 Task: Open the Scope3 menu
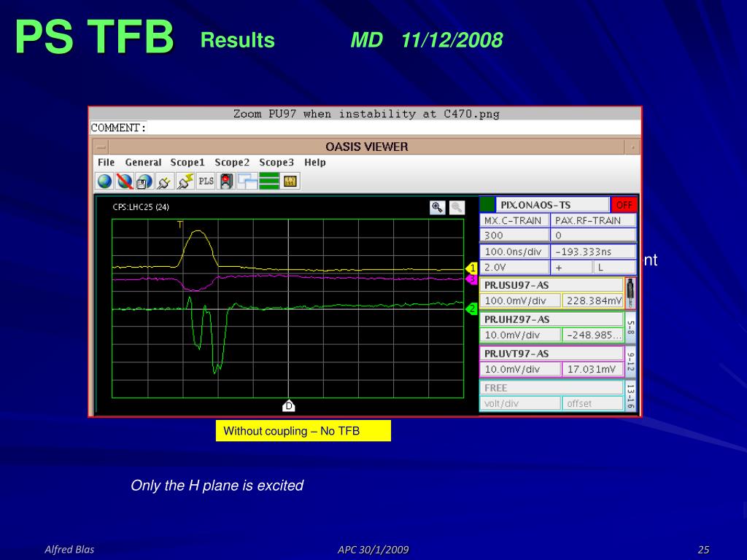point(276,163)
